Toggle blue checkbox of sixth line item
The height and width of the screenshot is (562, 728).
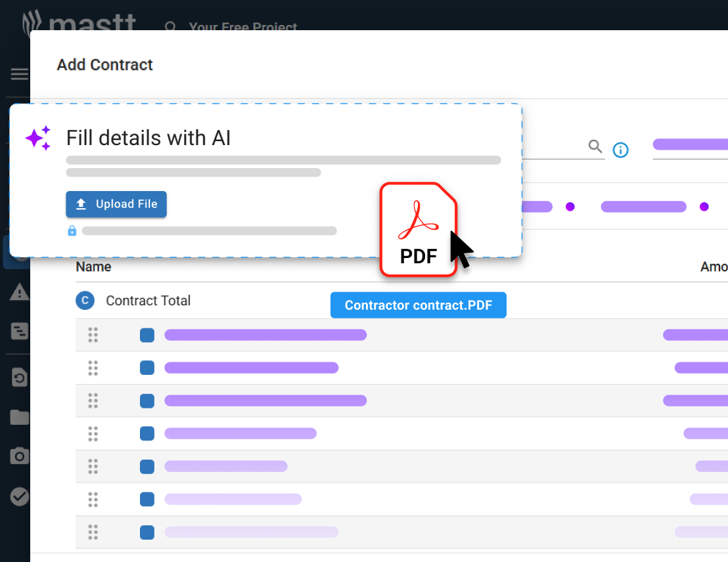tap(147, 500)
